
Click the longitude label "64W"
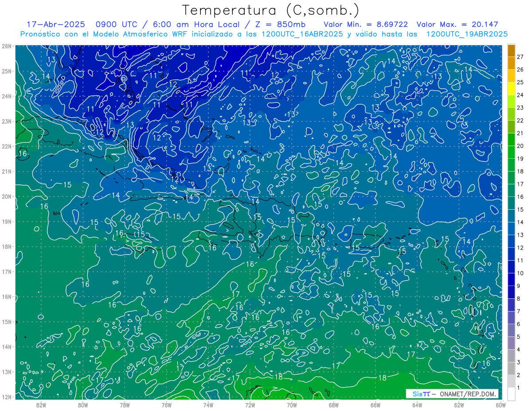coord(417,404)
